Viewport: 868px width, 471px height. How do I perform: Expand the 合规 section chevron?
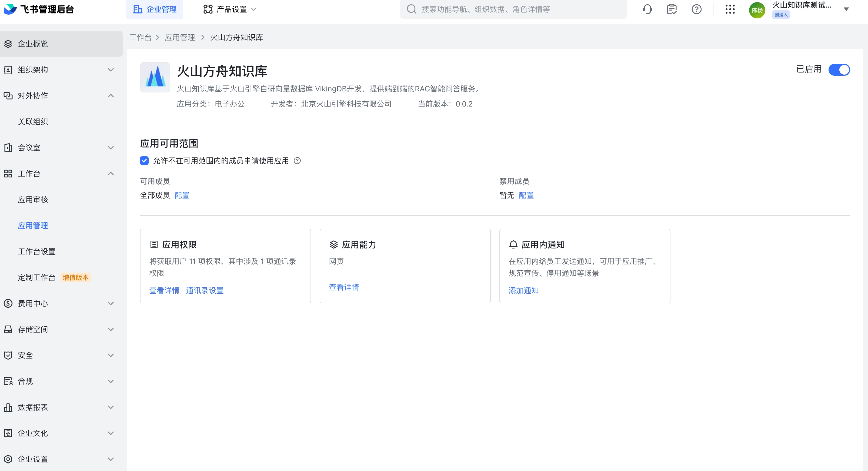[111, 381]
